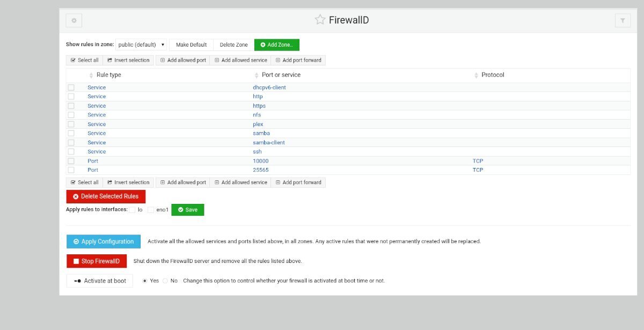644x330 pixels.
Task: Click green Save button
Action: click(188, 210)
